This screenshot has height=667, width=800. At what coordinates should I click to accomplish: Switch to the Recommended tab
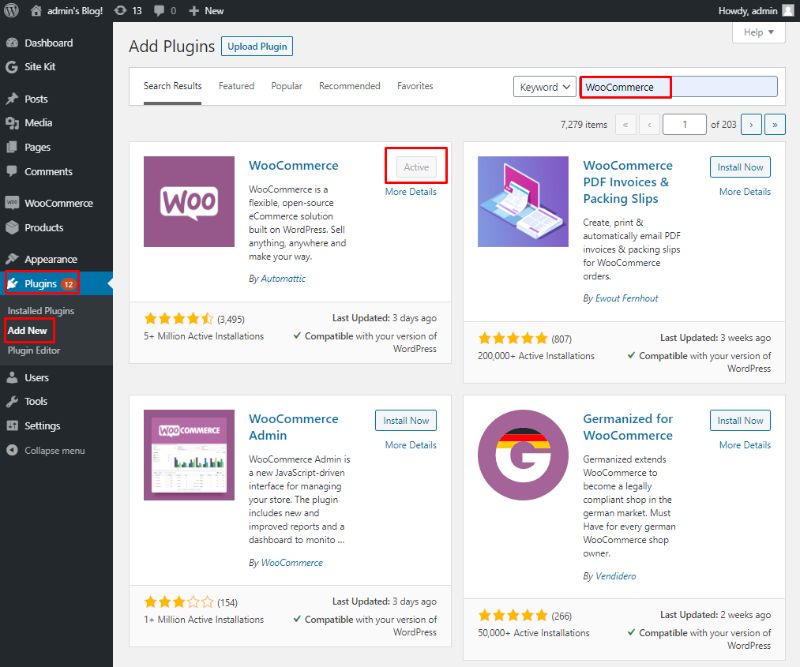(349, 86)
